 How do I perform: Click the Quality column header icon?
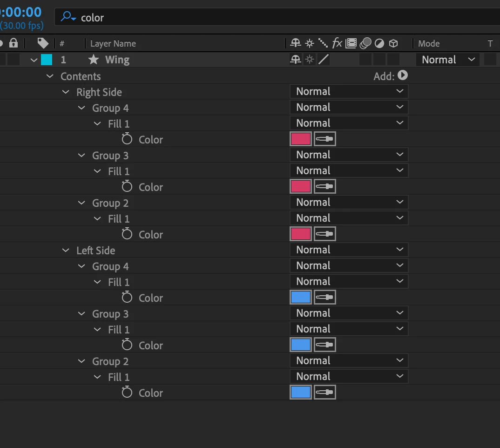pos(323,43)
